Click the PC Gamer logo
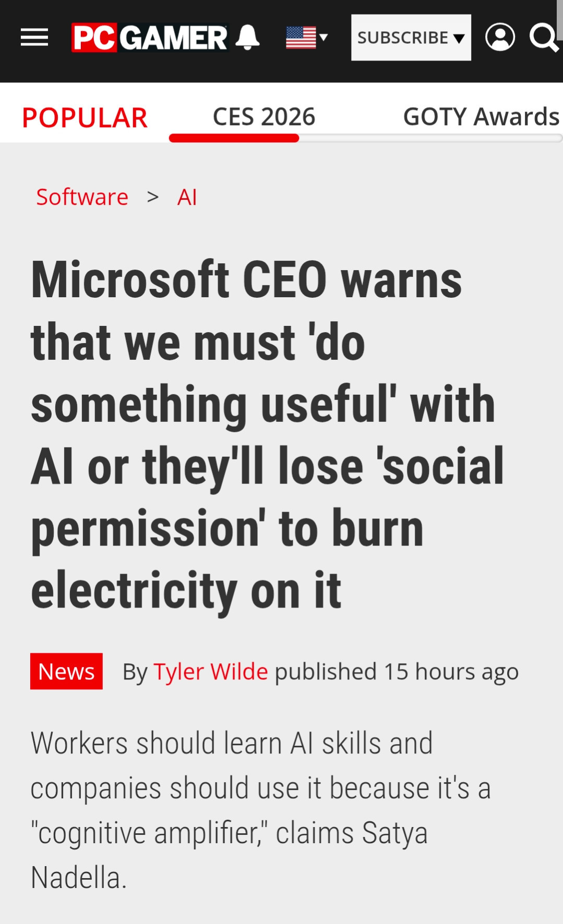This screenshot has width=563, height=924. point(149,38)
